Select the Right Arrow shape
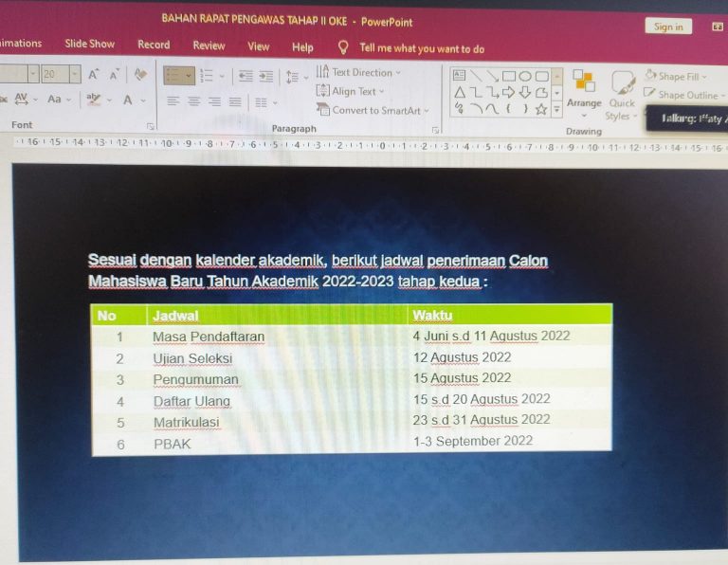Image resolution: width=728 pixels, height=565 pixels. click(508, 93)
